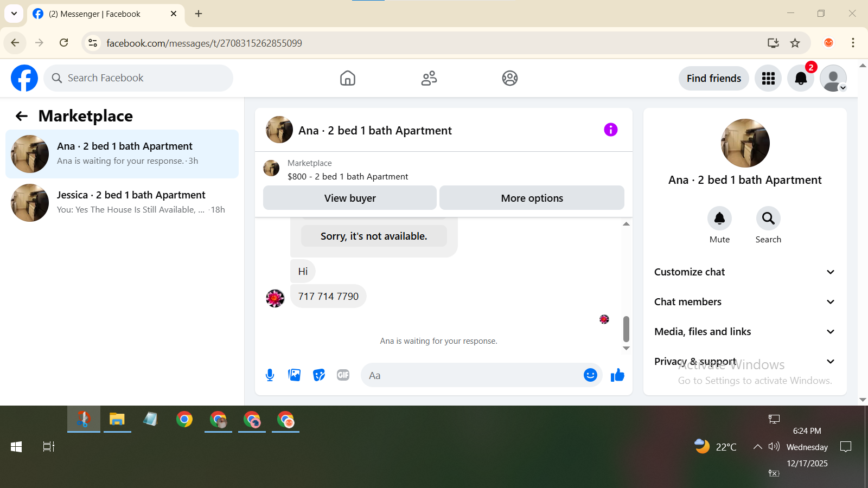Send a thumbs-up like
Viewport: 868px width, 488px height.
[617, 375]
